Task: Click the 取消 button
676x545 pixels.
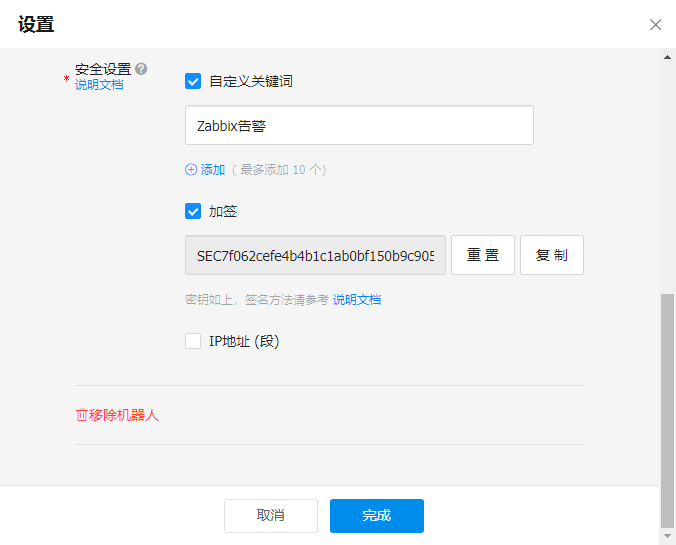Action: 271,516
